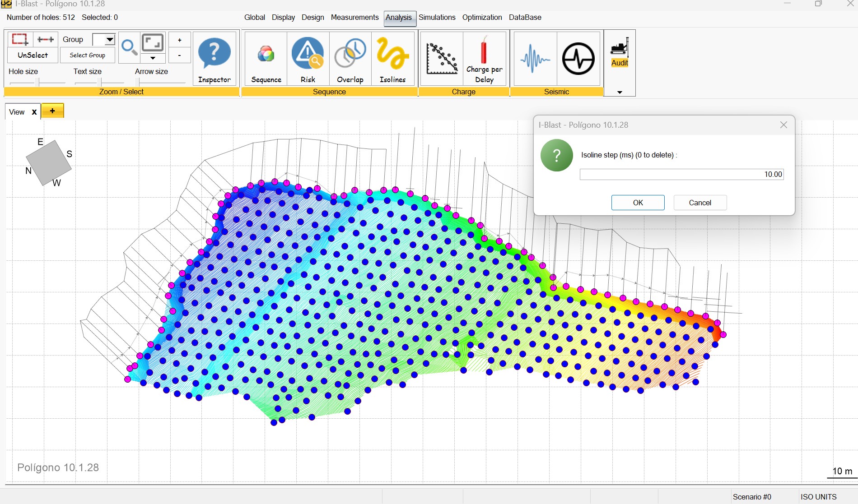Open the Inspector tool
This screenshot has height=504, width=858.
214,59
